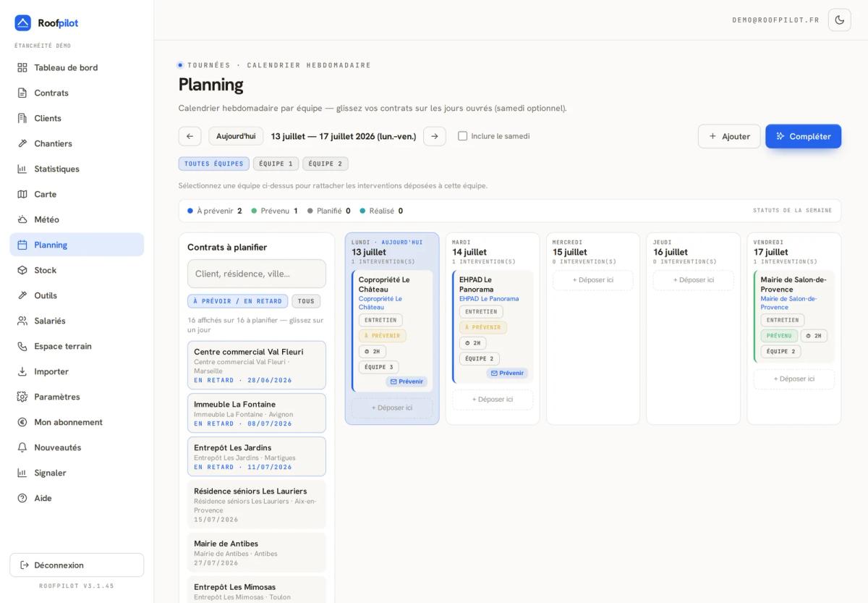The width and height of the screenshot is (868, 603).
Task: Click the Chantiers hammer icon
Action: click(22, 143)
